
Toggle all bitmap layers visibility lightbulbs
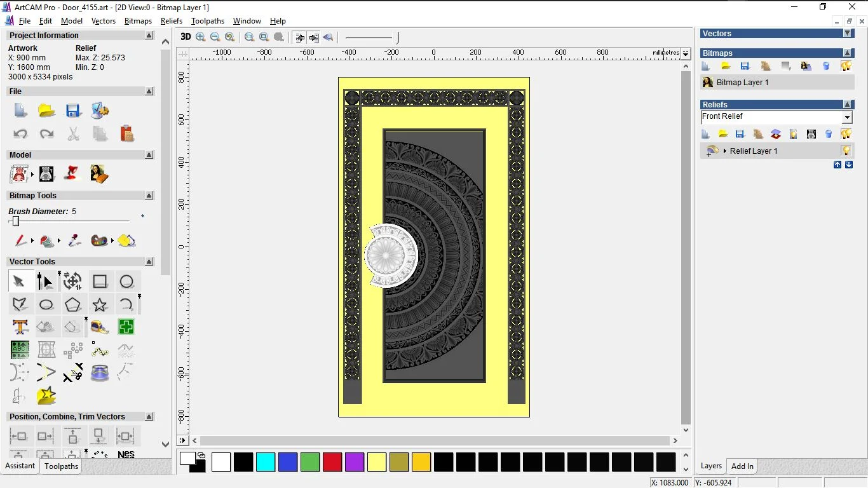846,66
